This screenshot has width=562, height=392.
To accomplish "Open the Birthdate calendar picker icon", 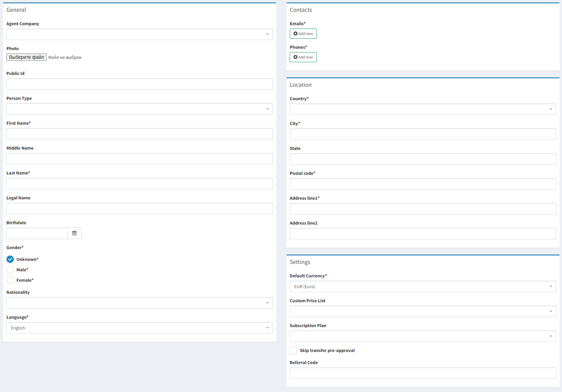I will 74,233.
